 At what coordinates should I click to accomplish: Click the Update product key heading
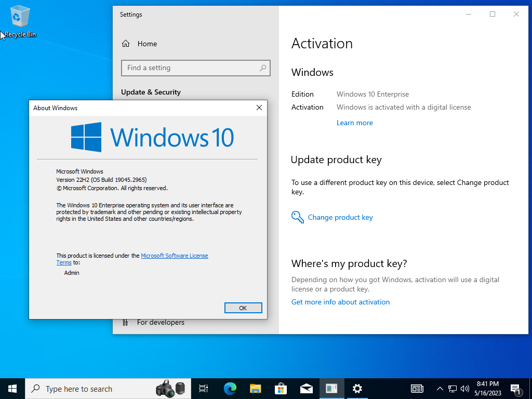click(336, 160)
